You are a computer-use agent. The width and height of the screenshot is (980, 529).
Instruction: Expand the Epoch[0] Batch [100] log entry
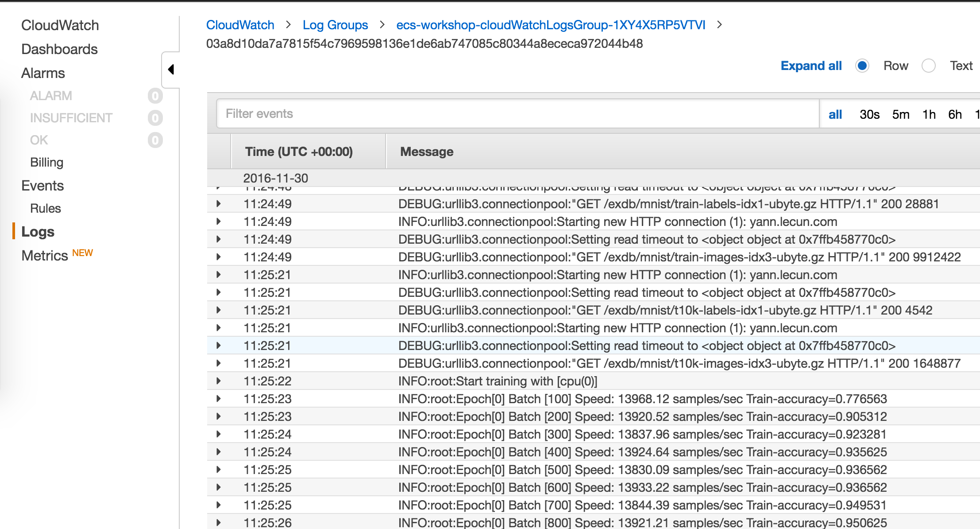(218, 399)
